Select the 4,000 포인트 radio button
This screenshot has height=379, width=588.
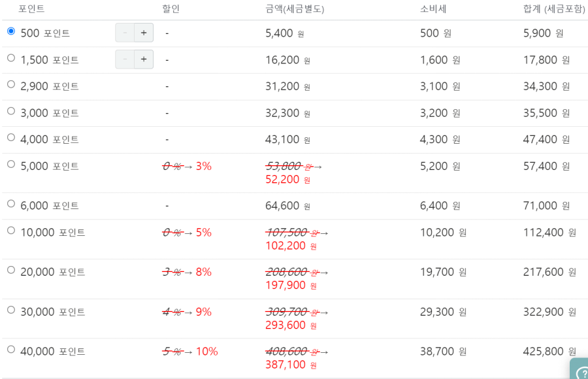tap(10, 139)
